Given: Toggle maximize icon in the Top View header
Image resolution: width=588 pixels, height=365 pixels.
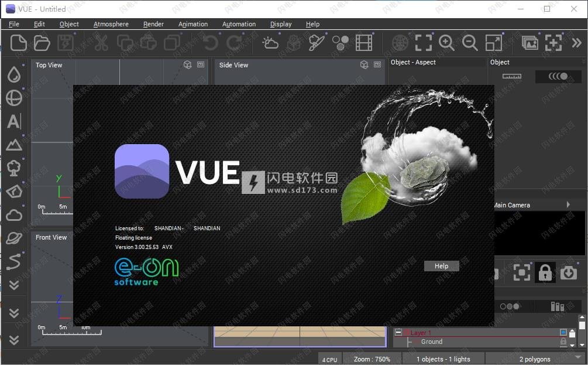Looking at the screenshot, I should coord(201,64).
